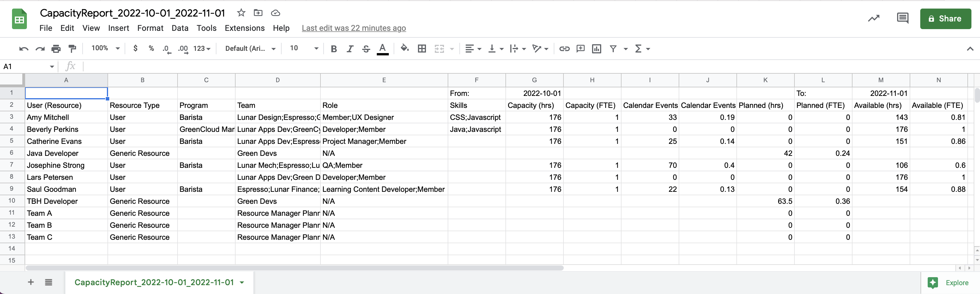Open the last edit history link
The width and height of the screenshot is (980, 294).
353,28
